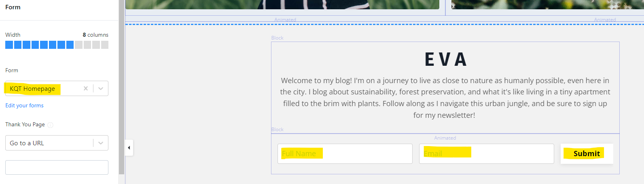Select the Animated label above the form fields
The height and width of the screenshot is (184, 644).
point(445,138)
